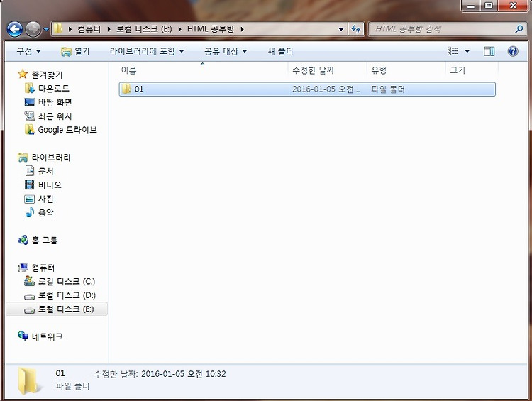Open the 문서 library
The height and width of the screenshot is (401, 532).
pos(46,172)
